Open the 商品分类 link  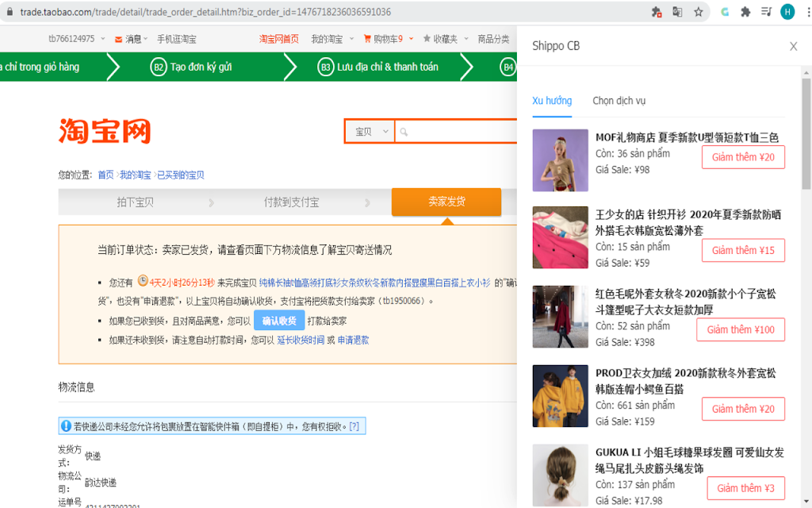493,39
